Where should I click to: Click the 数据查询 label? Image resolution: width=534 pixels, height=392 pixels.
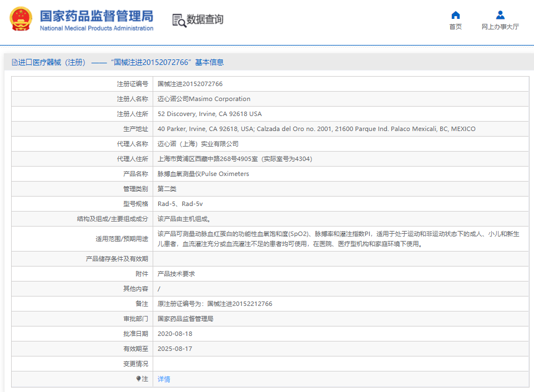click(205, 19)
